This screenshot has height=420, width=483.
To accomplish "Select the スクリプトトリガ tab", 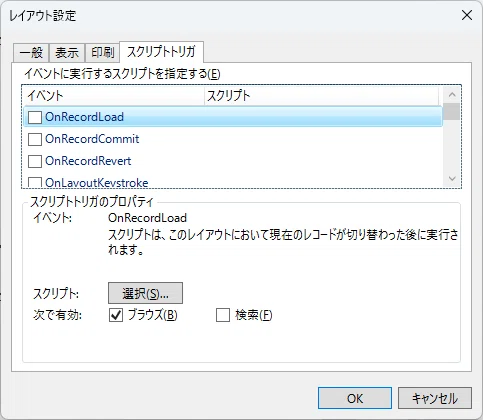I will [161, 52].
